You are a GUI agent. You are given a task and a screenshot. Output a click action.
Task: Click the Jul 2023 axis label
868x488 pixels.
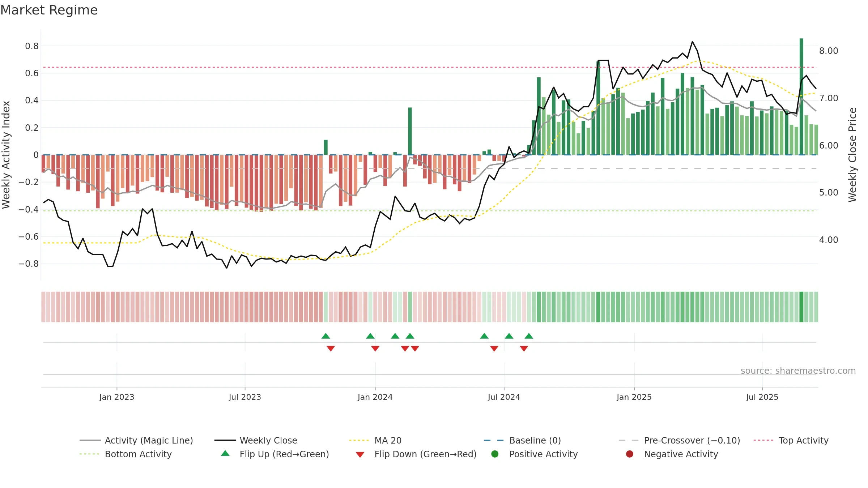click(245, 397)
